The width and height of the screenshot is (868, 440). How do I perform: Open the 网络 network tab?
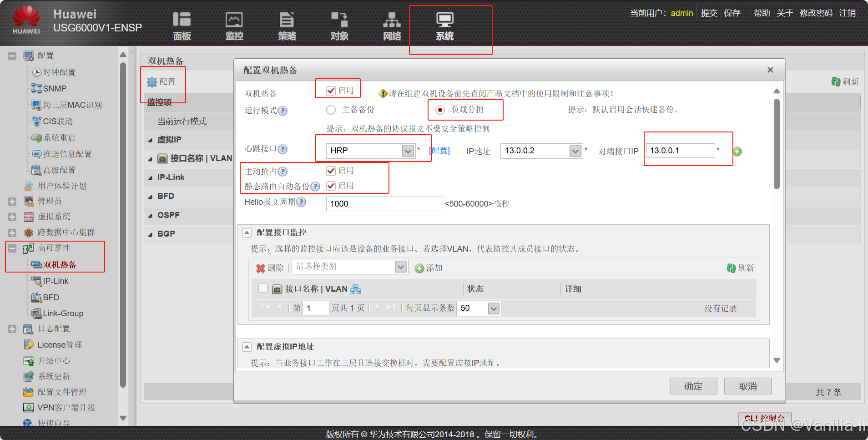pos(392,26)
